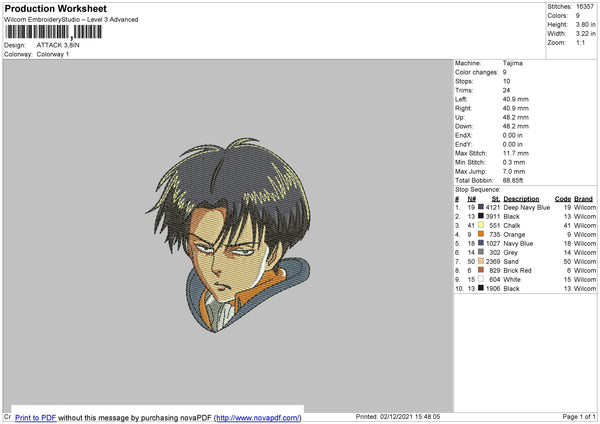The width and height of the screenshot is (600, 424).
Task: Click the Stitches value 16357
Action: click(585, 7)
